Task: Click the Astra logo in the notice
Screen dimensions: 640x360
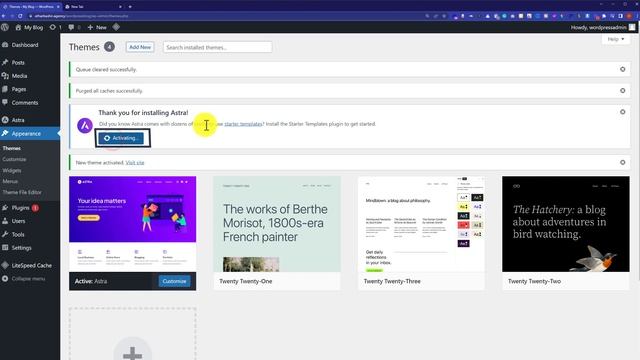Action: 85,125
